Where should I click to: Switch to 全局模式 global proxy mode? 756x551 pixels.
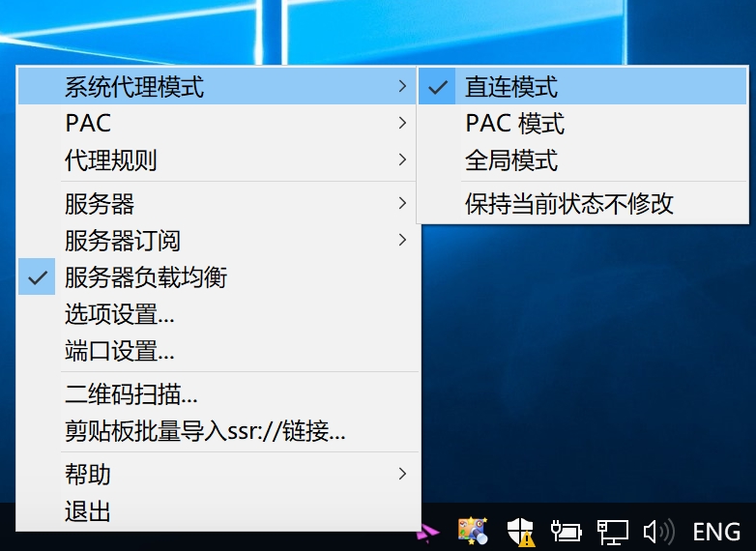[x=510, y=160]
